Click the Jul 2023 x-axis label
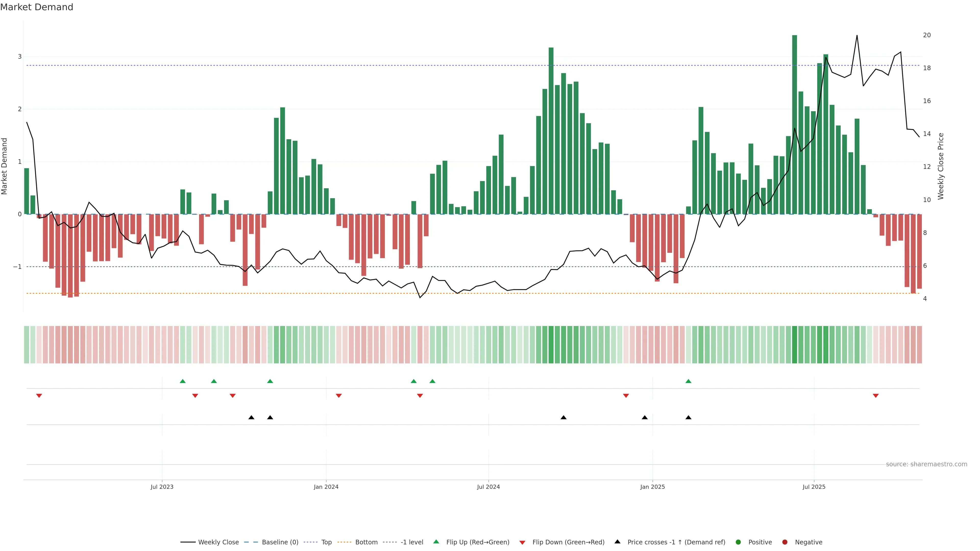The width and height of the screenshot is (980, 551). coord(162,487)
